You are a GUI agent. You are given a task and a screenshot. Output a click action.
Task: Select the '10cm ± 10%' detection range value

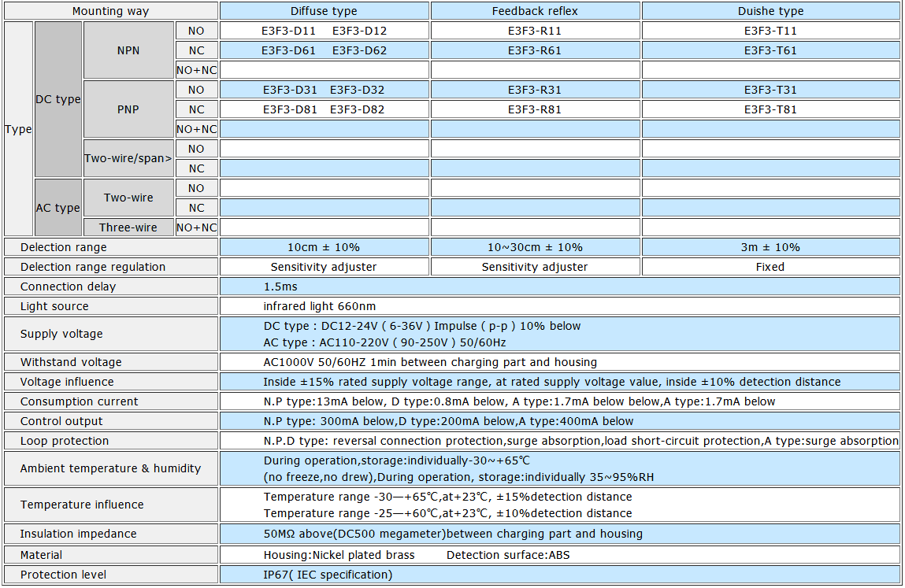tap(324, 247)
